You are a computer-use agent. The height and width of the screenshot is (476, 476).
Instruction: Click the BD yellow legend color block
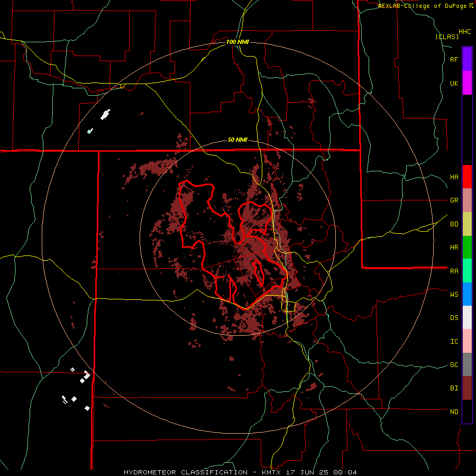tap(467, 224)
